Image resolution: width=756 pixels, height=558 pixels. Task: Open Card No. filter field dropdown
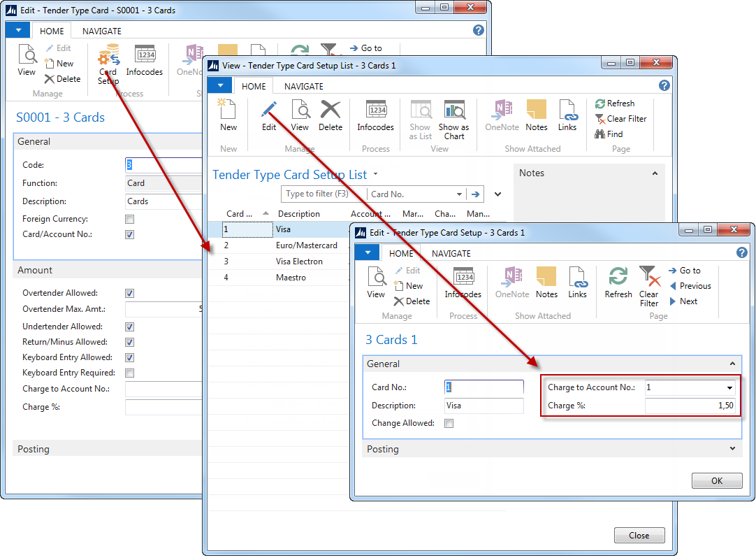coord(459,194)
